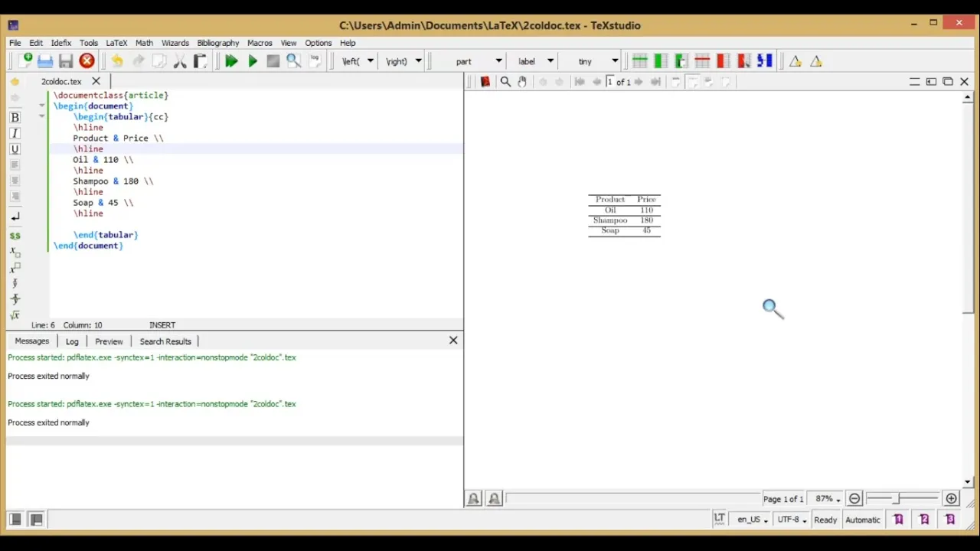Add table row icon
This screenshot has width=980, height=551.
(640, 61)
